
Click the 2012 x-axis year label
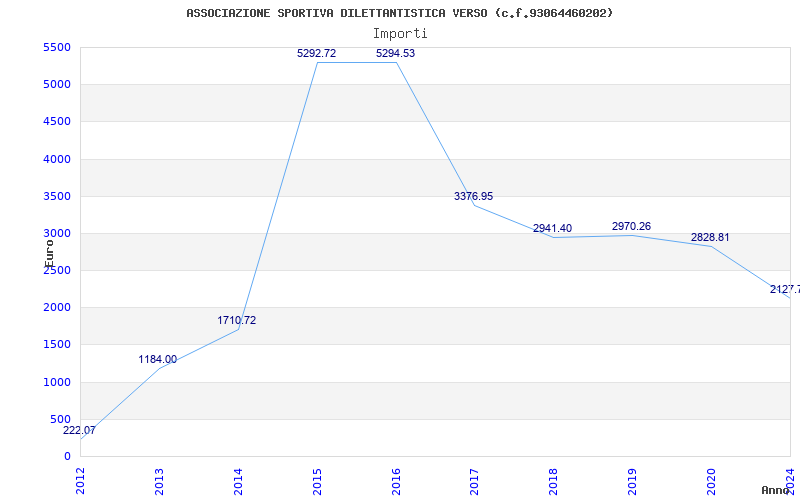(x=81, y=482)
